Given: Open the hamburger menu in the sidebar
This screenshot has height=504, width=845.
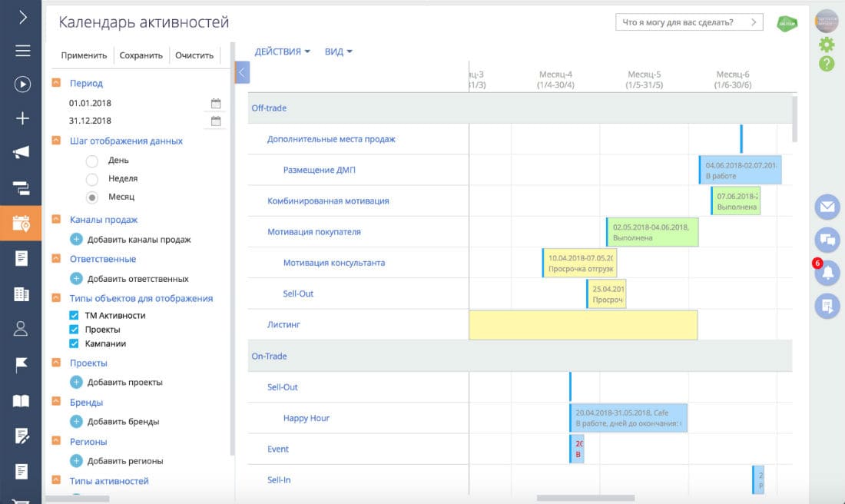Looking at the screenshot, I should pyautogui.click(x=22, y=51).
